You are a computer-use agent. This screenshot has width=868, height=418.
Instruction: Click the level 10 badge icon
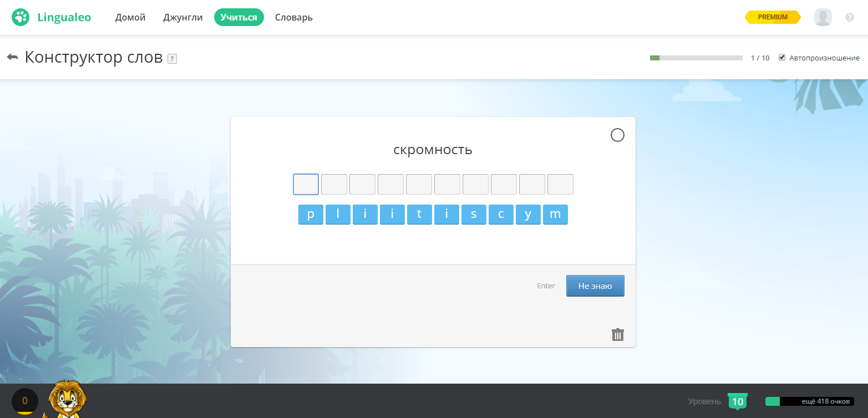point(738,401)
